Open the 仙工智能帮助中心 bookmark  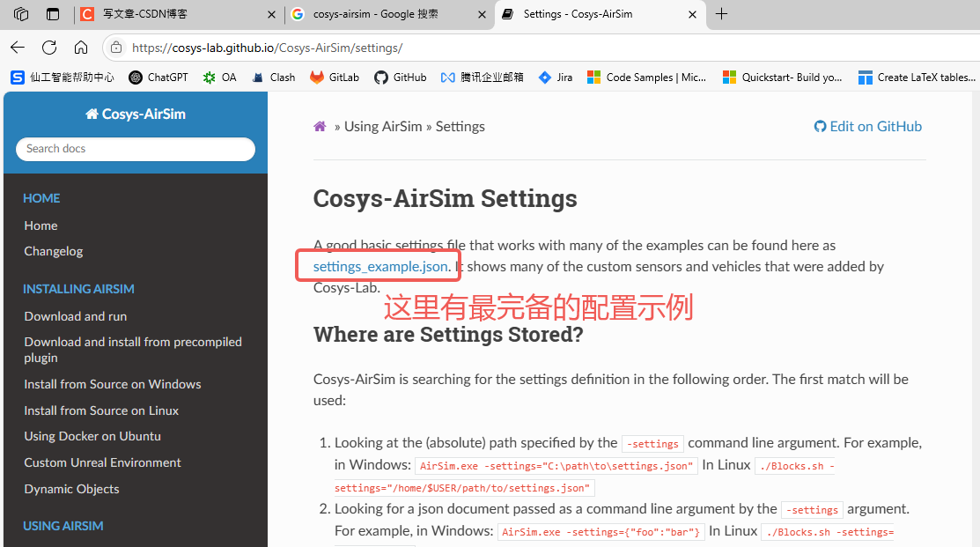(63, 78)
